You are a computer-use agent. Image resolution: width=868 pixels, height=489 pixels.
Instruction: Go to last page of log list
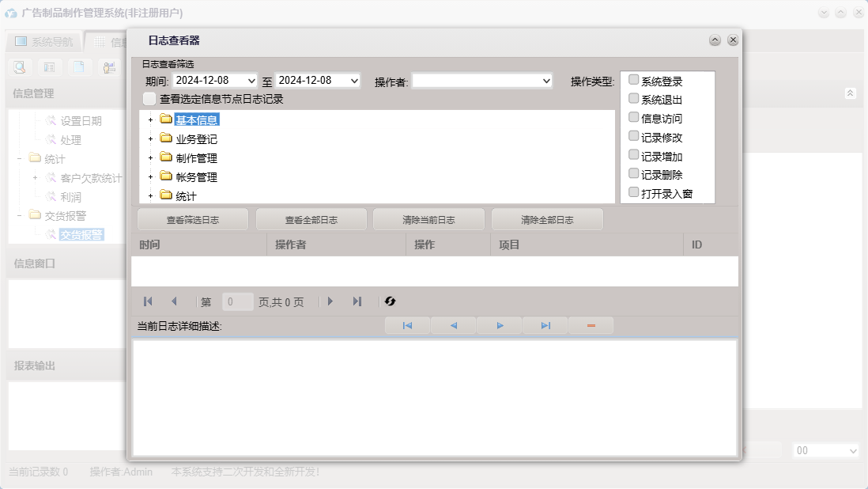pos(357,301)
